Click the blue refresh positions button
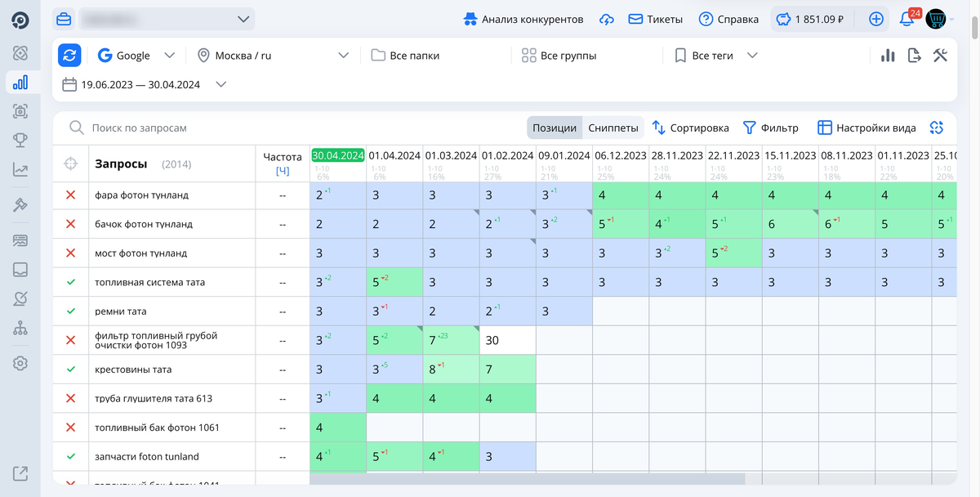This screenshot has width=980, height=497. point(69,56)
